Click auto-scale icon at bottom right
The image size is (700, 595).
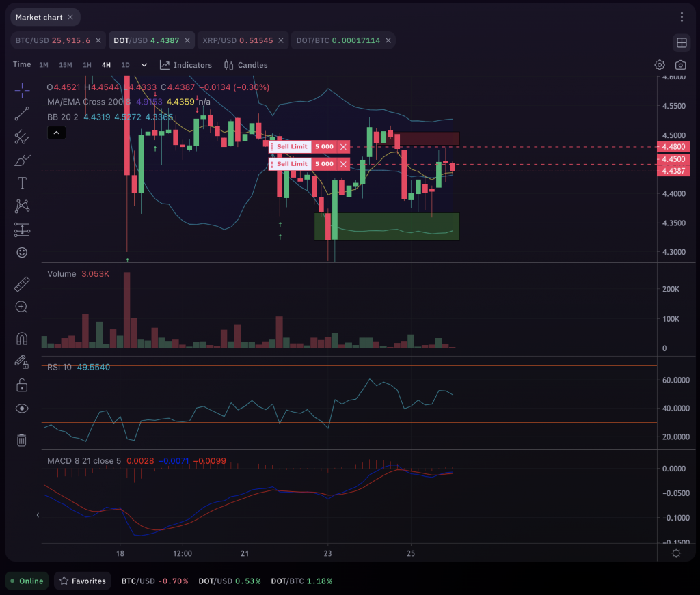point(676,553)
